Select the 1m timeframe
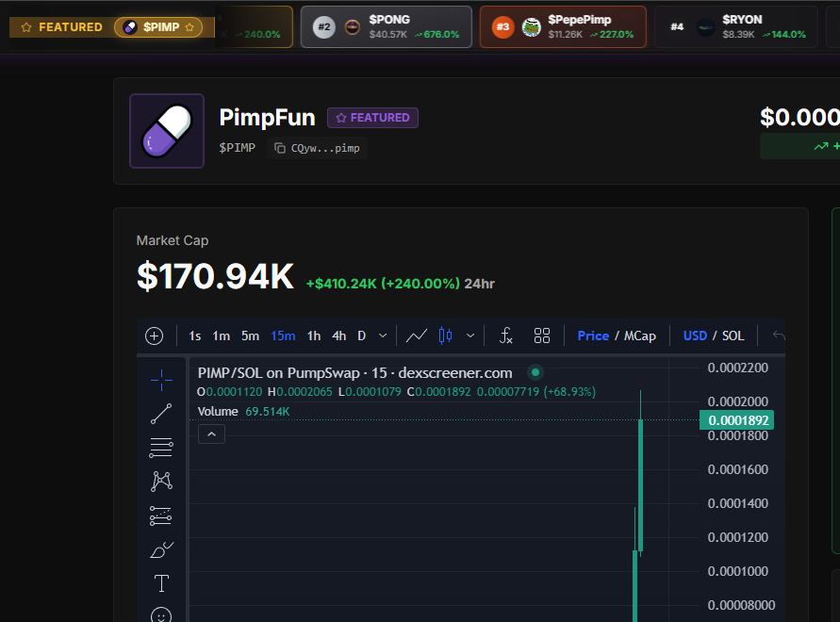Screen dimensions: 840x622 pyautogui.click(x=222, y=336)
